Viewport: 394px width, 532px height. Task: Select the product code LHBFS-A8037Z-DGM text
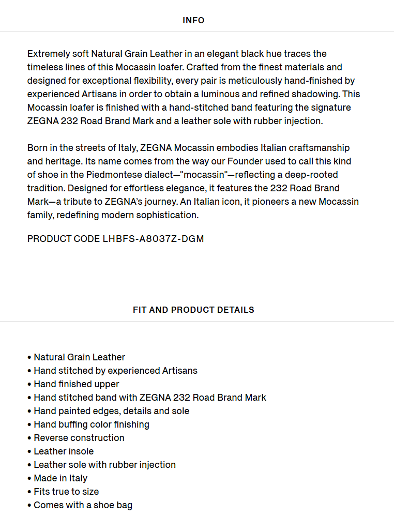153,239
